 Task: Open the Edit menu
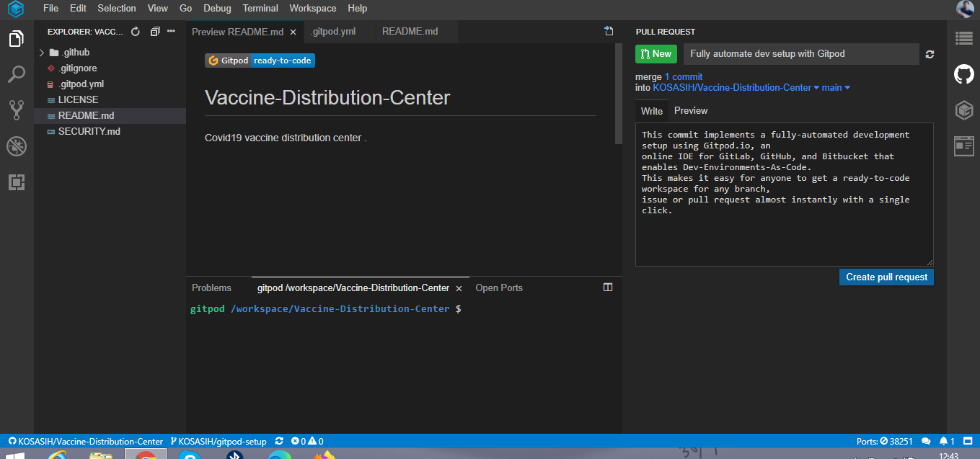point(78,9)
